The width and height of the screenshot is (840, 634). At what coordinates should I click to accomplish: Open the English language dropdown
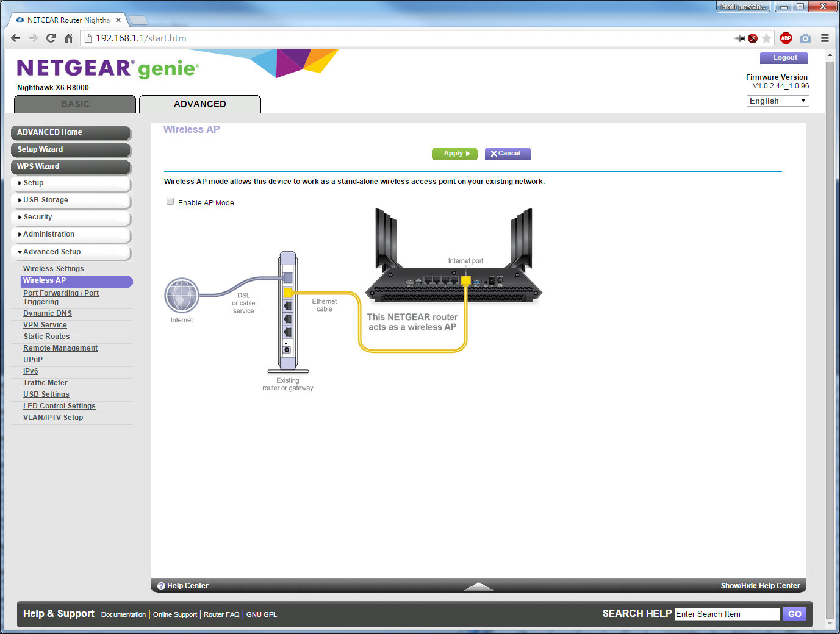(x=778, y=101)
